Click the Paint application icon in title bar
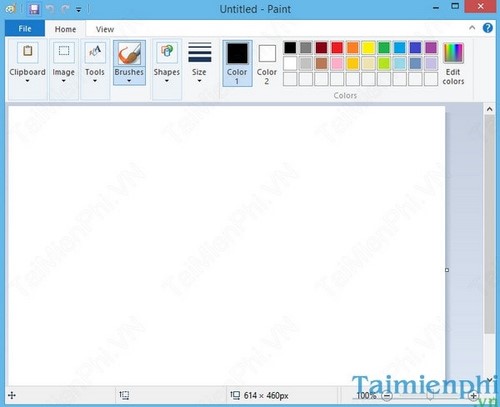 tap(10, 9)
